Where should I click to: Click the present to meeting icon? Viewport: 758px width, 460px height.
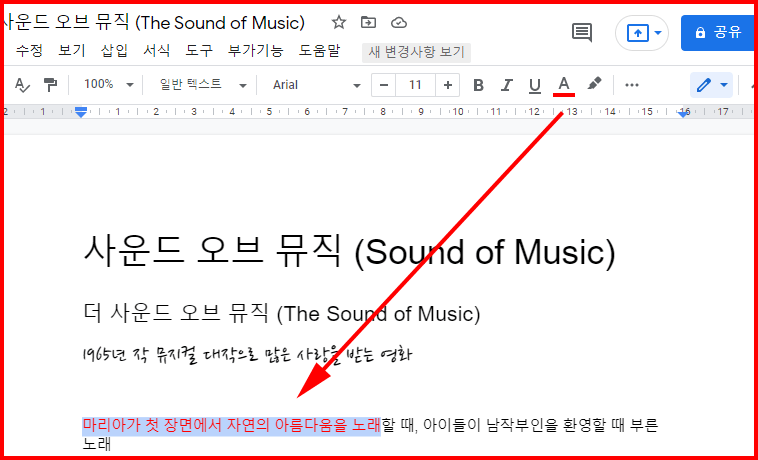point(638,33)
